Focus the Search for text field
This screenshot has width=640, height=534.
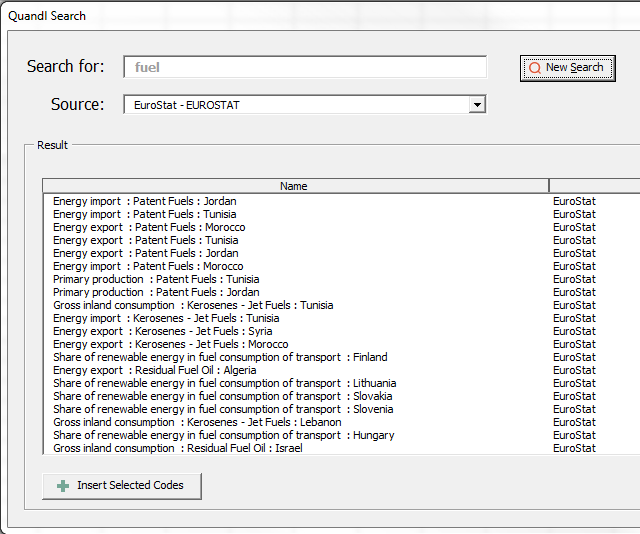click(x=305, y=67)
